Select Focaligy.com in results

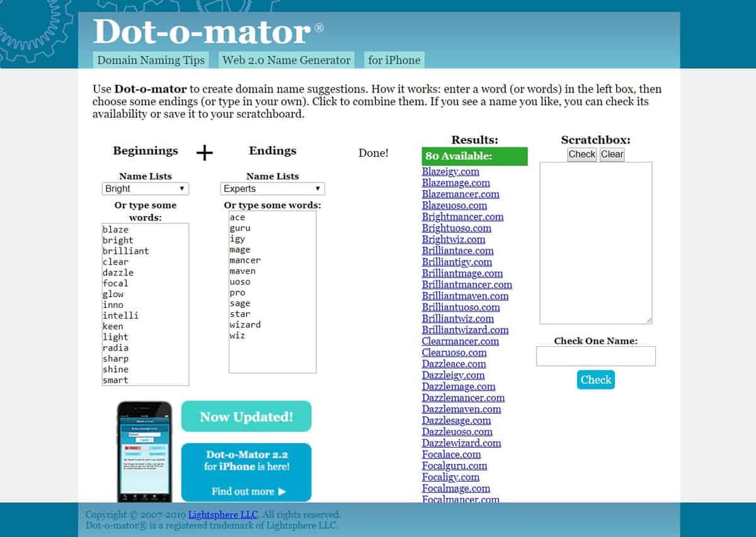[450, 477]
